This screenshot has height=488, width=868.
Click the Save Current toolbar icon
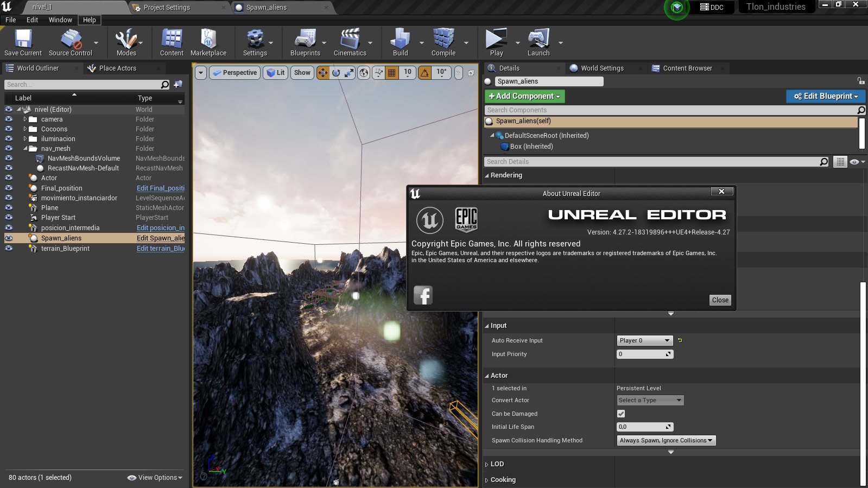23,42
